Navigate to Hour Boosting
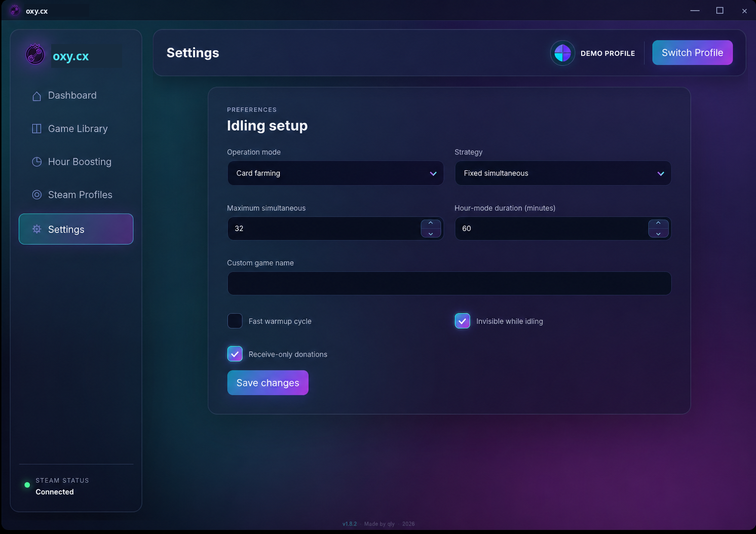The height and width of the screenshot is (534, 756). point(76,162)
